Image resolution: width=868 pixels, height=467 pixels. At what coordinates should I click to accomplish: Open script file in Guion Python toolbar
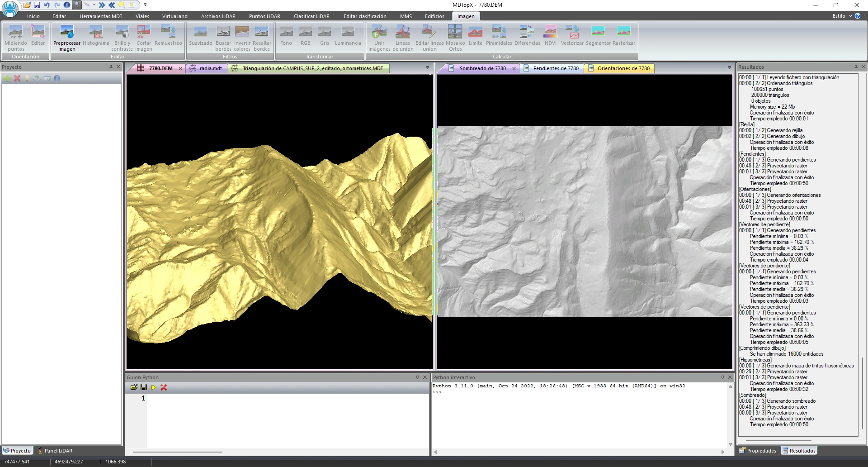[x=134, y=387]
